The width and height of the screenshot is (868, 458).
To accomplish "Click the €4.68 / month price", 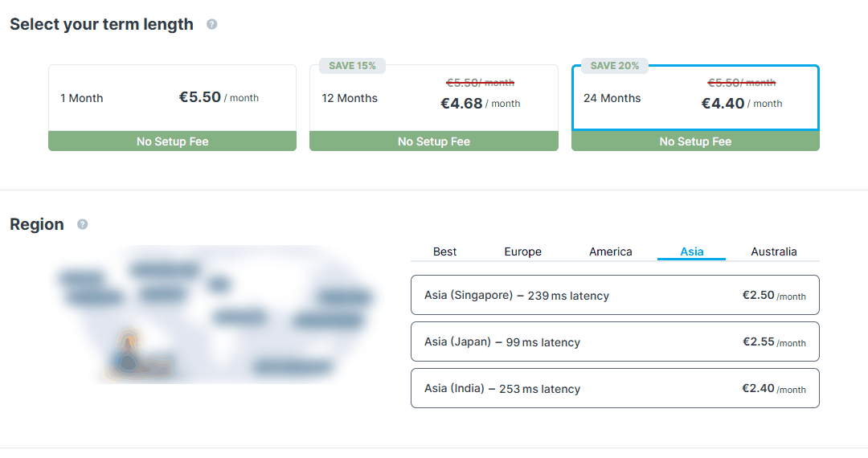I will point(480,104).
